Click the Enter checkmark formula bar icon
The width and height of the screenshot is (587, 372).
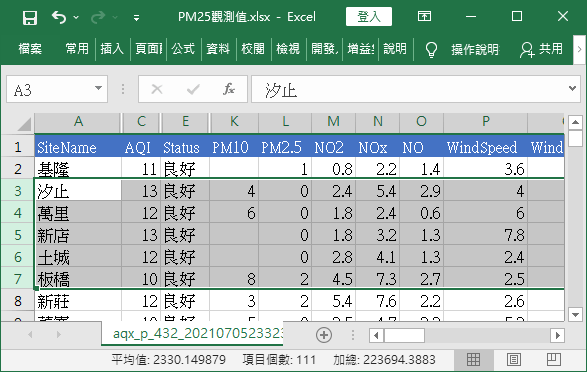pos(193,89)
